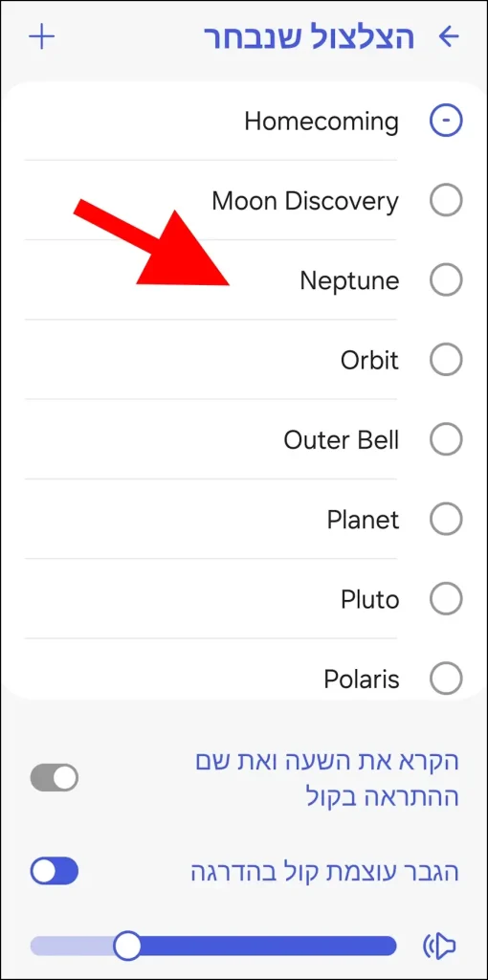Viewport: 488px width, 980px height.
Task: Tap the selected ringtone page title
Action: (x=309, y=38)
